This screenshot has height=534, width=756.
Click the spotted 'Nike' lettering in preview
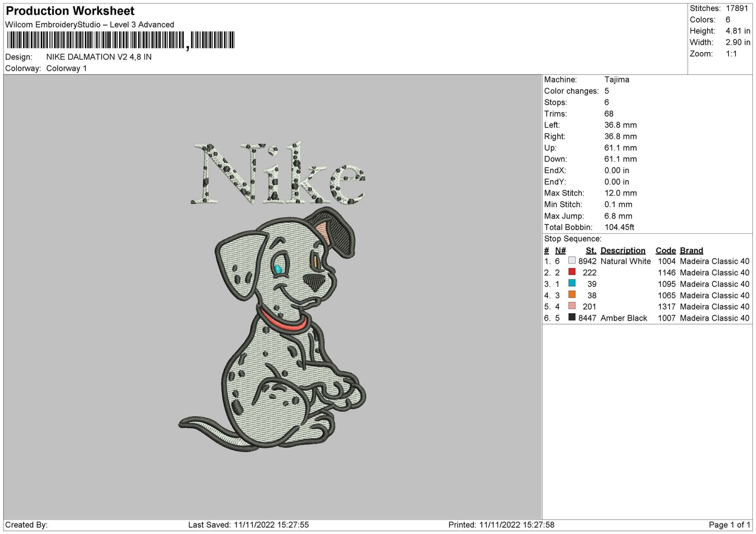tap(278, 173)
